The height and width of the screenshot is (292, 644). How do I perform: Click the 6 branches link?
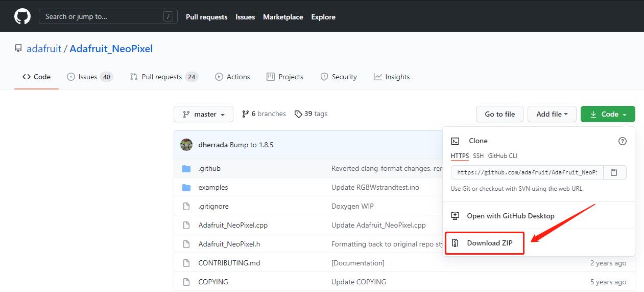pyautogui.click(x=264, y=114)
